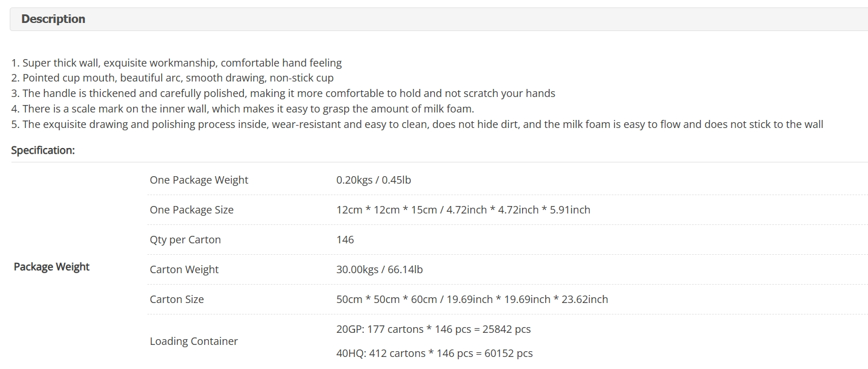Click the 0.20kgs / 0.45lb value
The height and width of the screenshot is (369, 868).
(373, 180)
